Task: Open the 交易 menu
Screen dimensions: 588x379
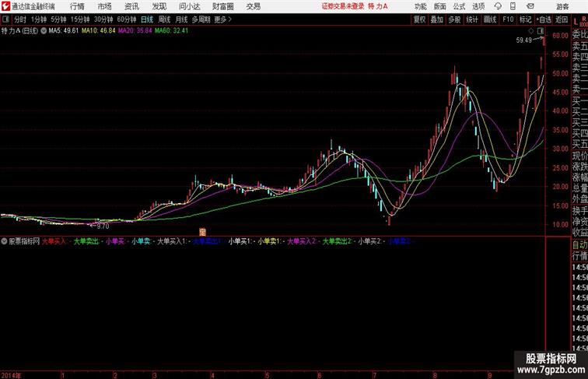Action: point(254,6)
